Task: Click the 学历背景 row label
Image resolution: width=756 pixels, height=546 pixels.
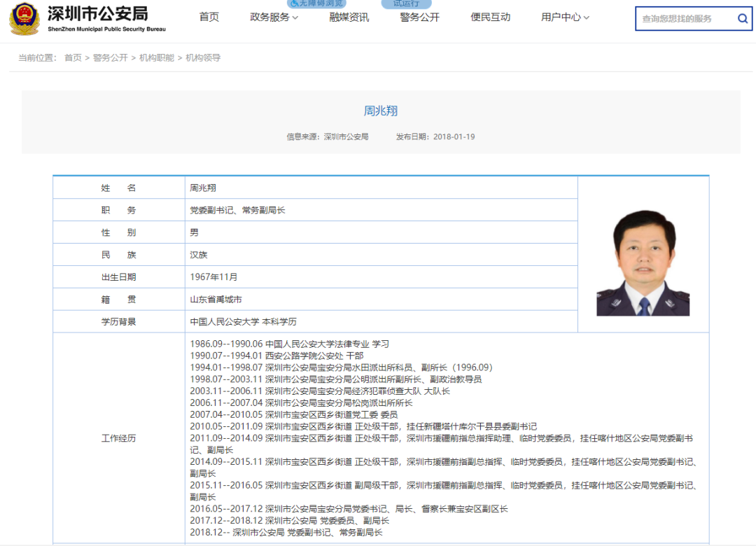Action: pos(118,322)
